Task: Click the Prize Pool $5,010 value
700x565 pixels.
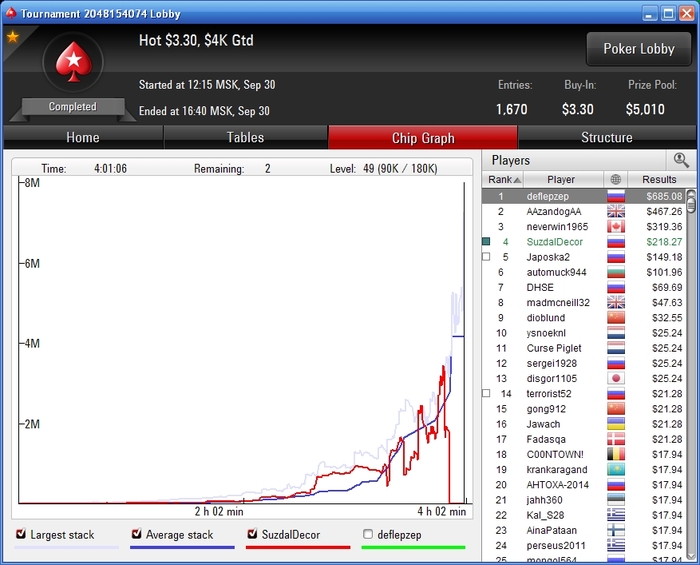Action: (645, 109)
